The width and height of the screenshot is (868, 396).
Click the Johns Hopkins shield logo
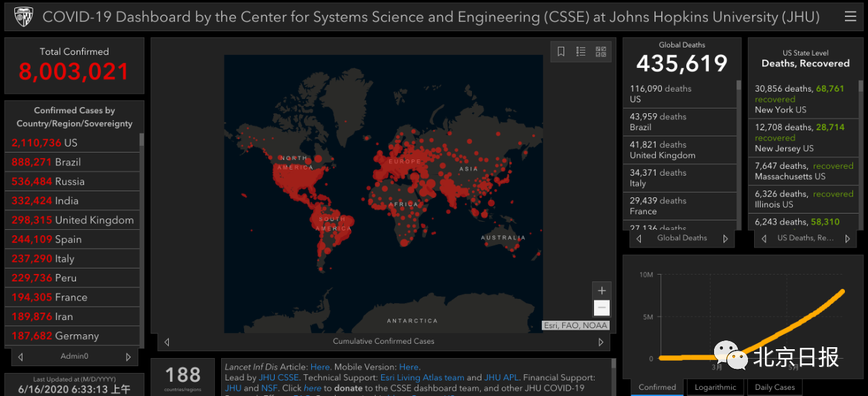tap(24, 16)
